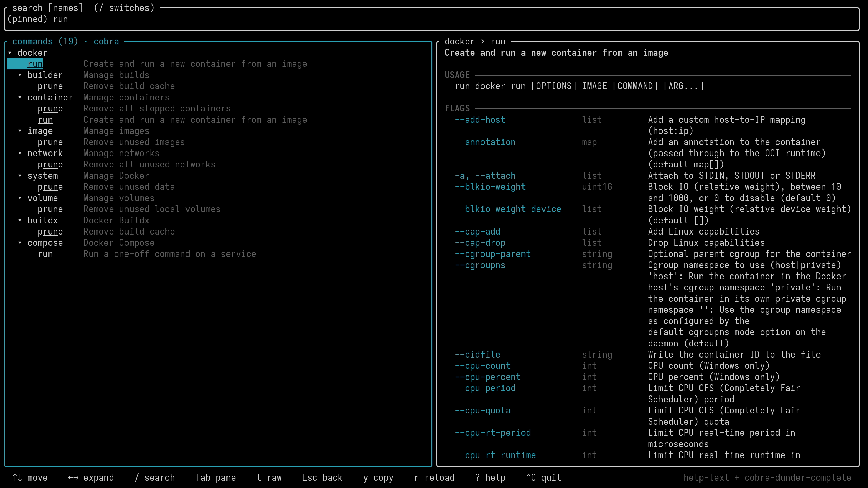Click the --cpu-percent flag
Screen dimensions: 868x488
pos(488,377)
